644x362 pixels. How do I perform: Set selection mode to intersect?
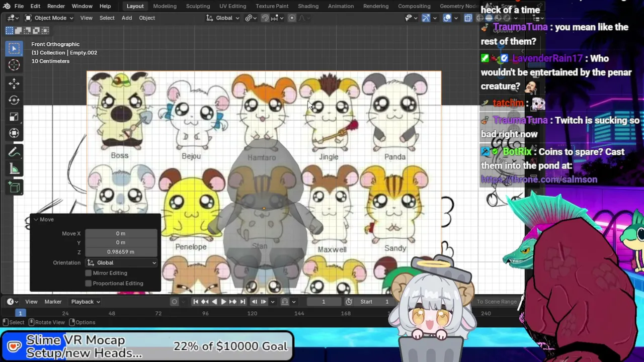(x=45, y=31)
